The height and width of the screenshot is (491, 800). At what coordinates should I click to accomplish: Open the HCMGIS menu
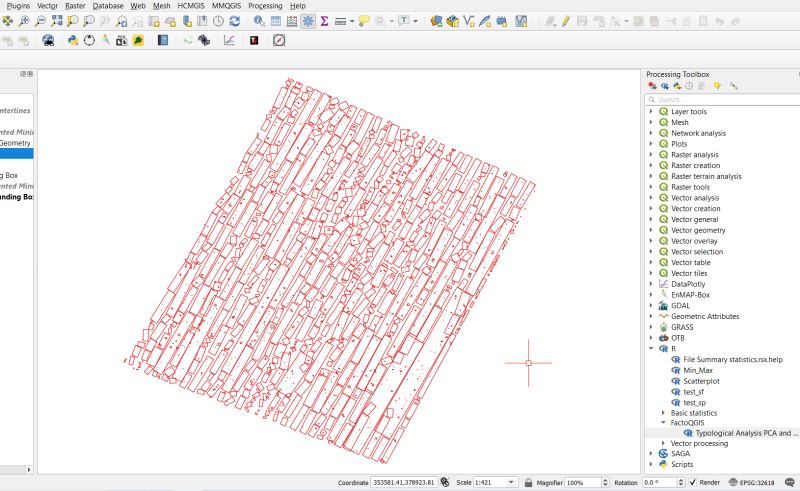point(190,6)
